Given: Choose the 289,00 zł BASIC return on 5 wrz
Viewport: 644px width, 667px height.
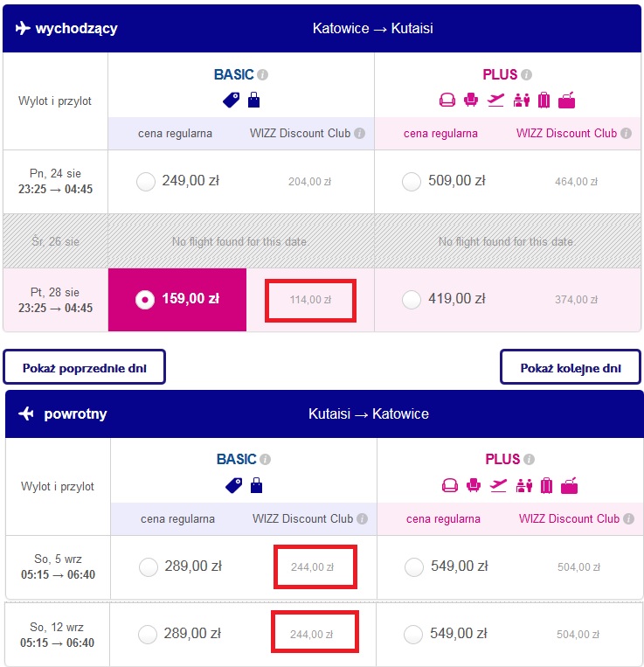Looking at the screenshot, I should point(149,567).
